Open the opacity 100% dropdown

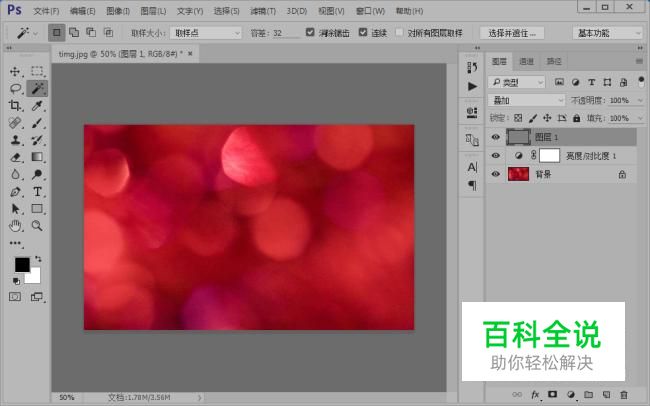pos(640,100)
